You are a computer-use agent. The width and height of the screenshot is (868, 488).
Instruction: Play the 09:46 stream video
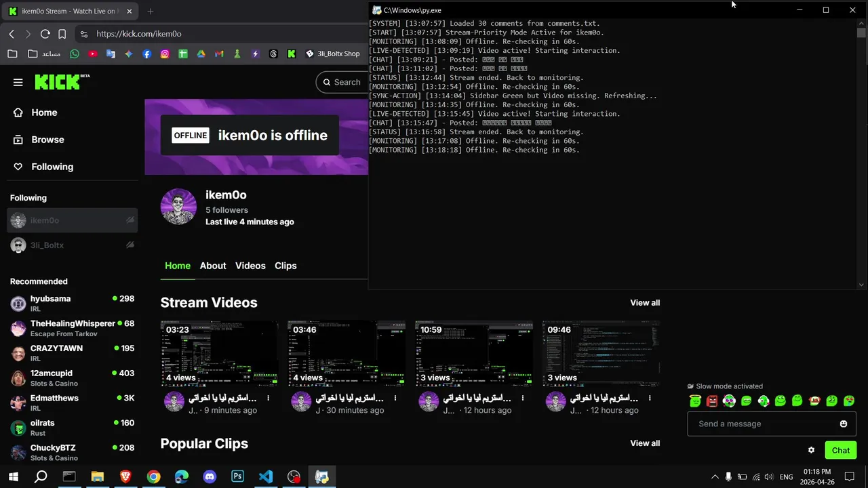pos(601,353)
